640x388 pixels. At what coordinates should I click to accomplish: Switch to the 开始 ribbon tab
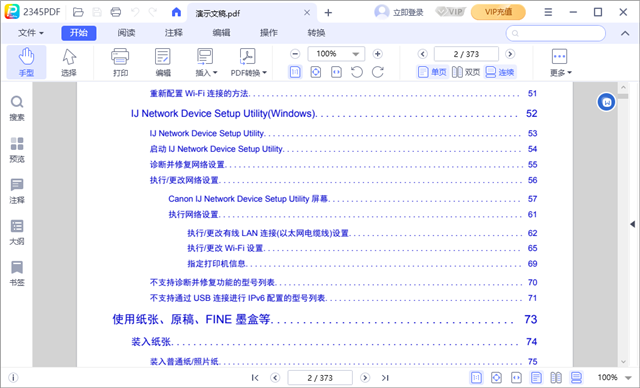pos(79,33)
